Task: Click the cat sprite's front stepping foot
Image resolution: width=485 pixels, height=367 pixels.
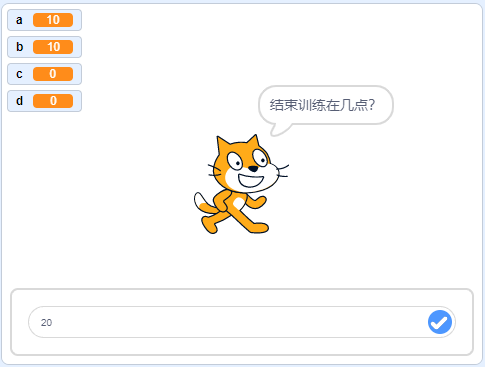Action: point(258,227)
